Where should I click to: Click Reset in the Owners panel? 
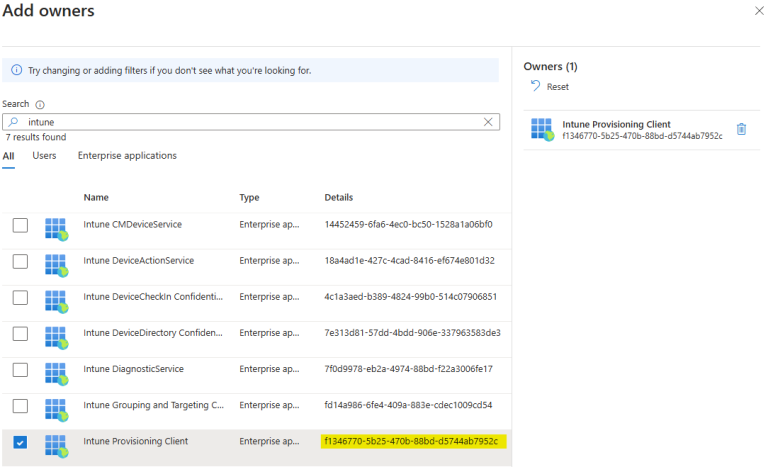pyautogui.click(x=550, y=87)
